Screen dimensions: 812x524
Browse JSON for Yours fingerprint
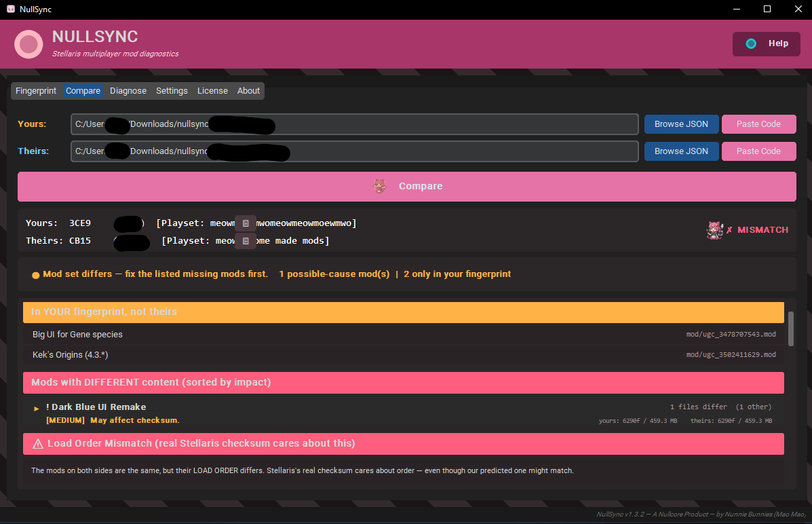point(681,124)
